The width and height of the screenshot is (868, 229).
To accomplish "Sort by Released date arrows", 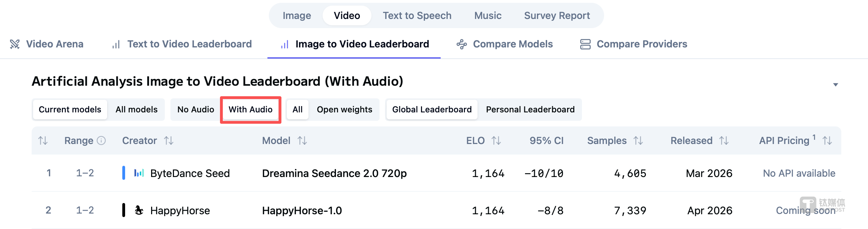I will click(724, 141).
